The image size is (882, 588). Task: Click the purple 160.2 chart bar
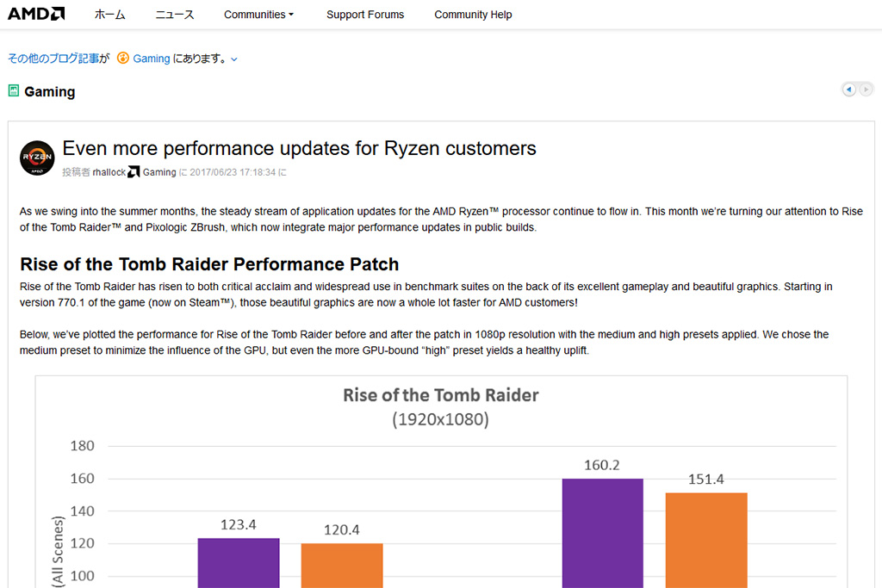(602, 534)
